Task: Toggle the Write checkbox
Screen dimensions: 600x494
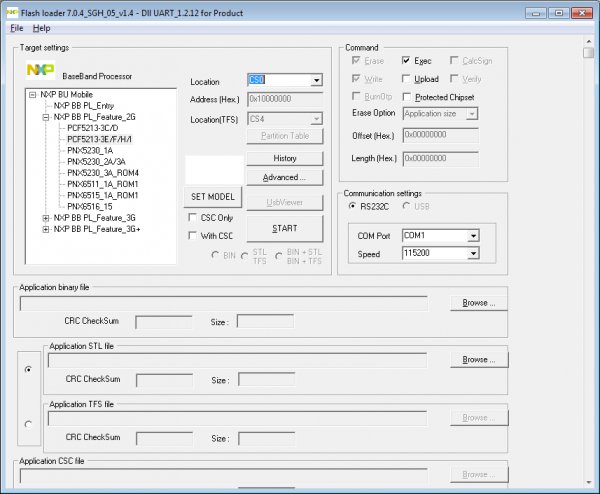Action: (x=356, y=78)
